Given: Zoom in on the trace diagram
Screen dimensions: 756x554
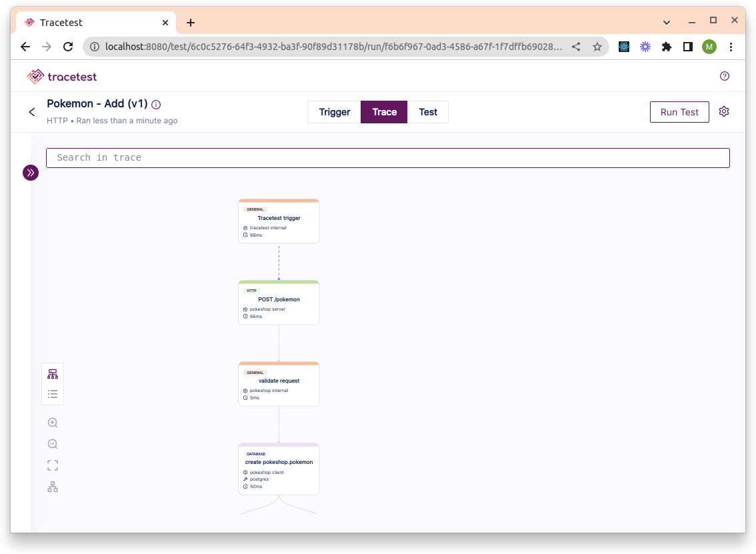Looking at the screenshot, I should [x=53, y=423].
